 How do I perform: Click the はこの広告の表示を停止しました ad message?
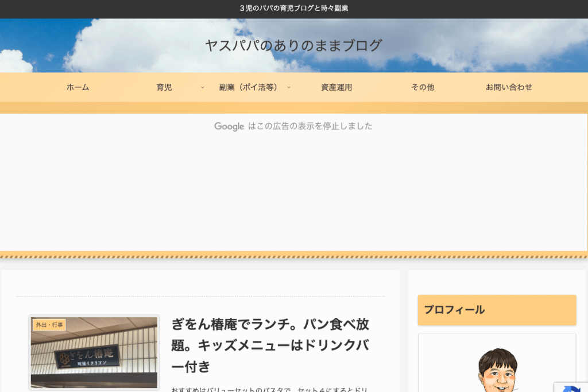click(x=310, y=126)
